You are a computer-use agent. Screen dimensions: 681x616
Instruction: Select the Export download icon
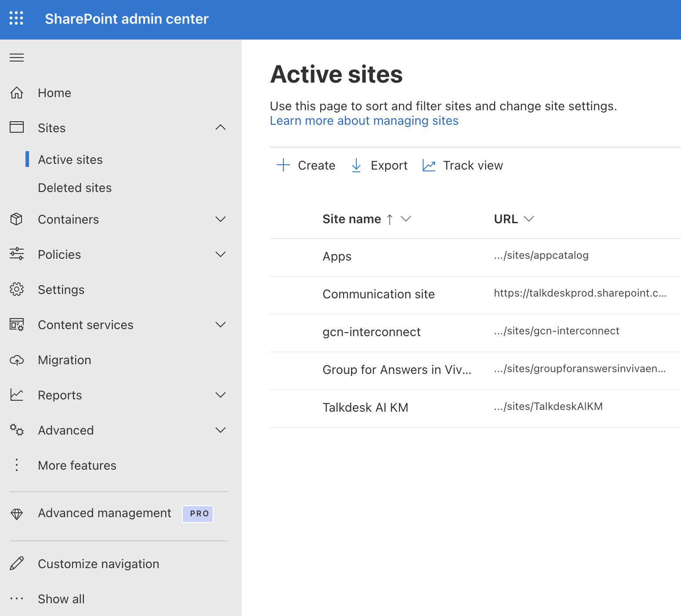356,165
